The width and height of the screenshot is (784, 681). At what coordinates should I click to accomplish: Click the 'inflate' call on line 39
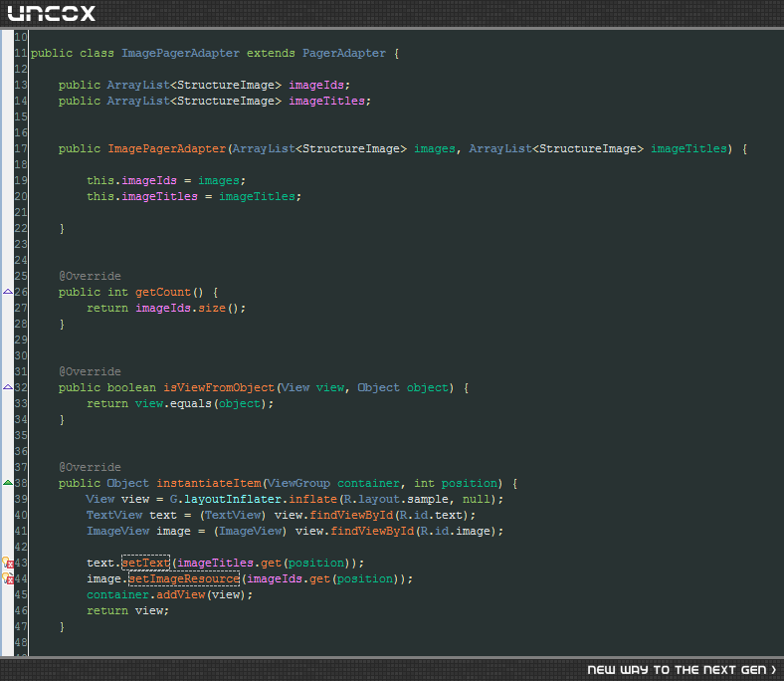click(313, 500)
